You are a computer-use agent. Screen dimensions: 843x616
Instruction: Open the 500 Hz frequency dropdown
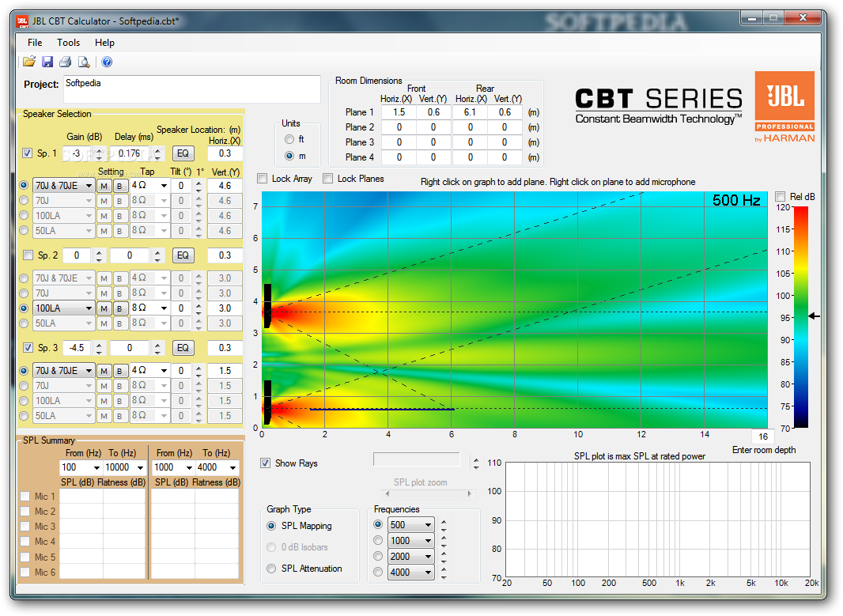click(x=429, y=524)
